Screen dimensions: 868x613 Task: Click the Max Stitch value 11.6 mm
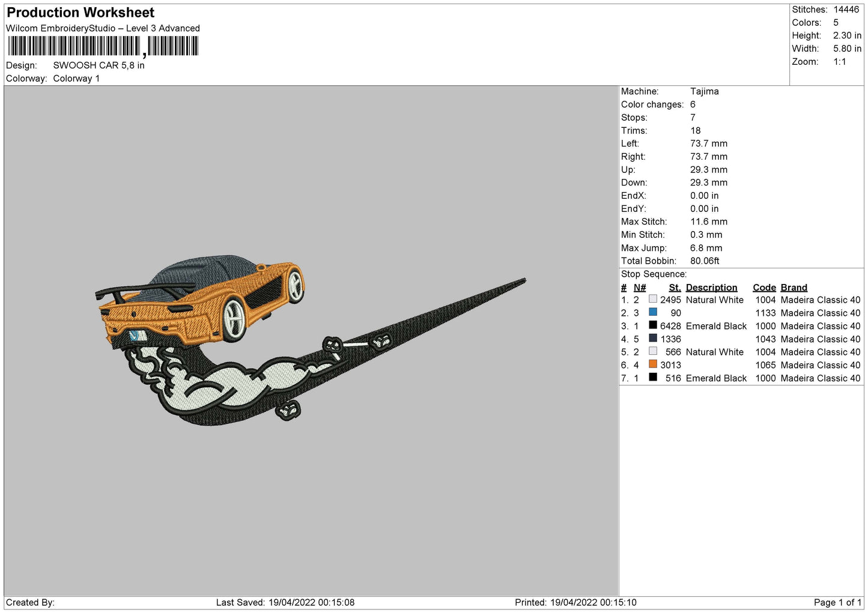[709, 222]
